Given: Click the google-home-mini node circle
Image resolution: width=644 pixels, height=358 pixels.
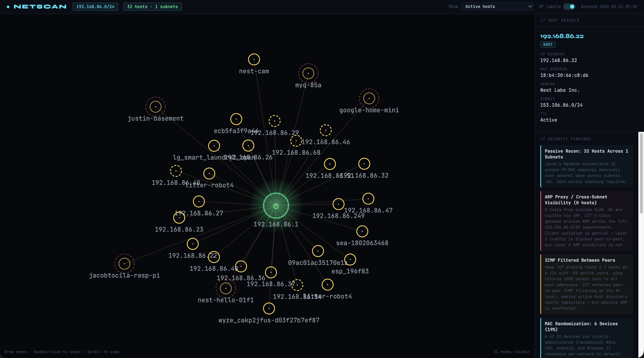Looking at the screenshot, I should tap(369, 98).
